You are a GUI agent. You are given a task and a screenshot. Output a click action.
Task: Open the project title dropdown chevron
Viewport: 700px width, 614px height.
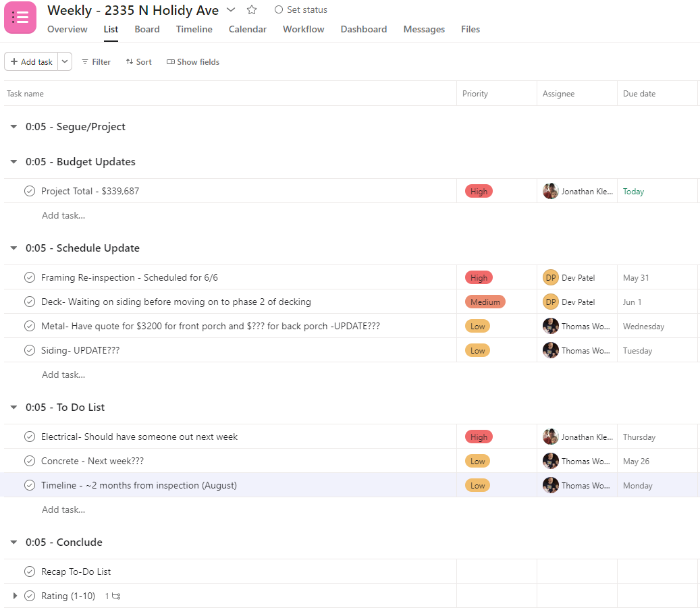[x=231, y=10]
